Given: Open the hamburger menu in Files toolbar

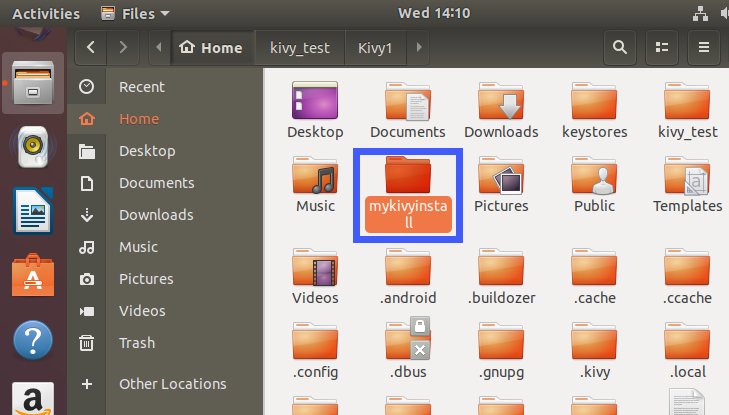Looking at the screenshot, I should 703,47.
